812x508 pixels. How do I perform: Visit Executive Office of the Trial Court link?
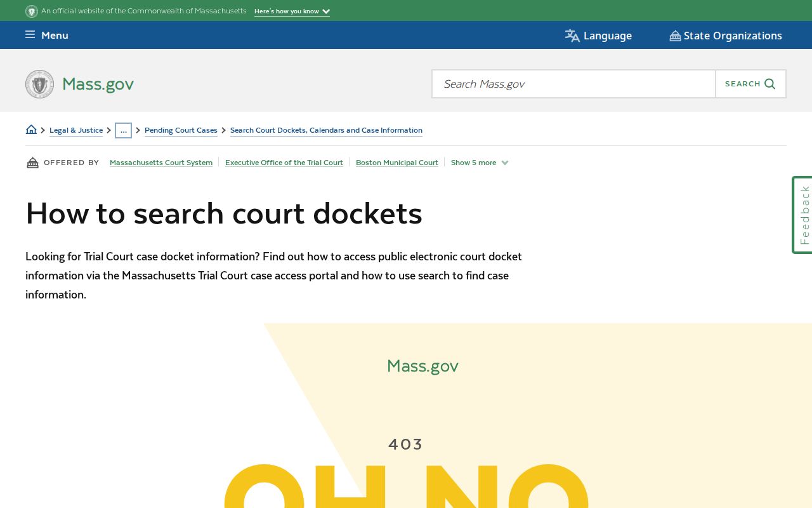coord(284,163)
